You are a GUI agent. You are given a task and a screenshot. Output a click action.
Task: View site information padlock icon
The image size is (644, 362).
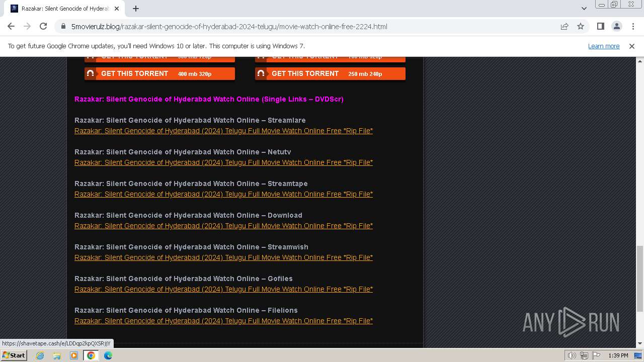pyautogui.click(x=63, y=26)
